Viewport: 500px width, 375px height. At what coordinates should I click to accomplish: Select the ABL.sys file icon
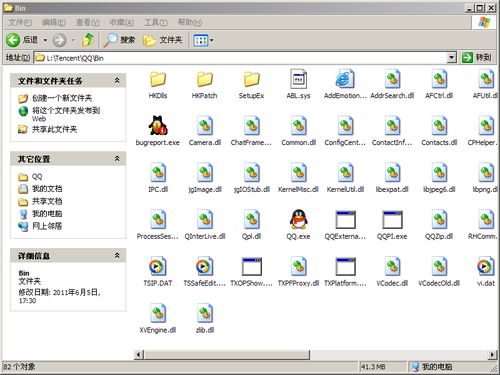(x=298, y=79)
